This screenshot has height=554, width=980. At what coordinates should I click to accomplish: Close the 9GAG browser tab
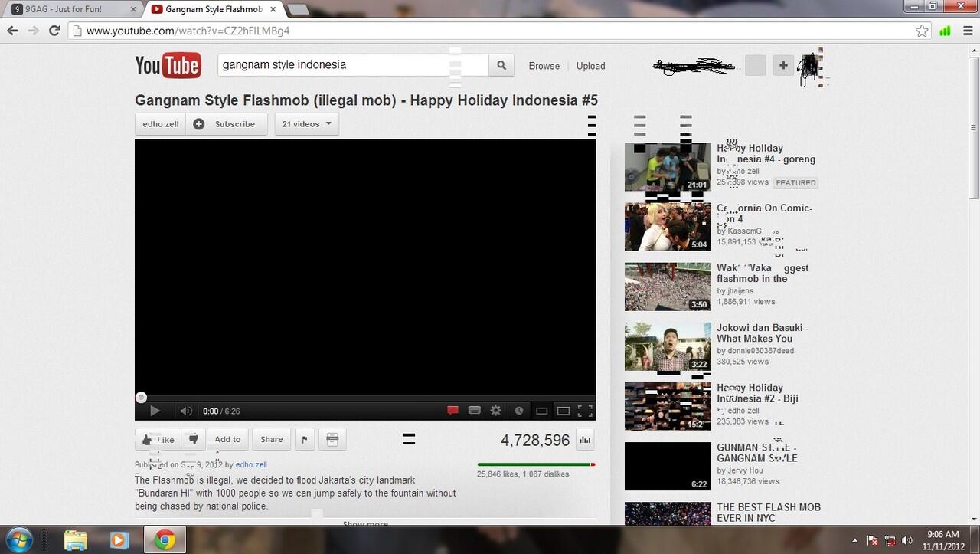pos(133,9)
